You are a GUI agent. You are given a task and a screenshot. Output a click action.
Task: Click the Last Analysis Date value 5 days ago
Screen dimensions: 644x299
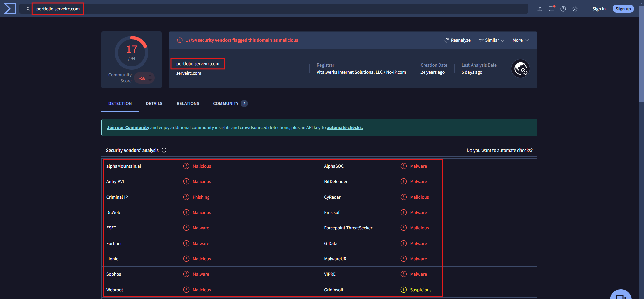coord(472,72)
